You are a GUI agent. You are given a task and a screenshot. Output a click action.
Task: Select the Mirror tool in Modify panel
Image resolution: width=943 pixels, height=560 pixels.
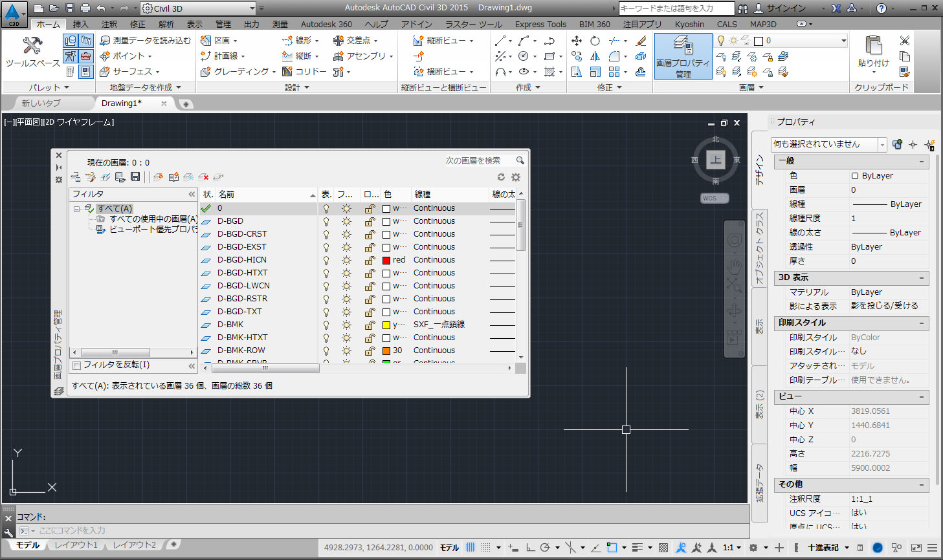(x=595, y=56)
